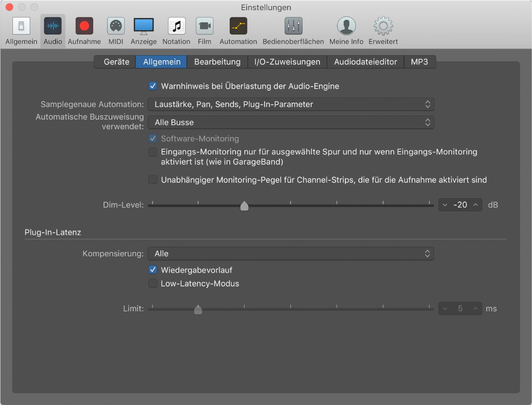Click the Dim-Level slider handle
Image resolution: width=532 pixels, height=405 pixels.
[x=244, y=206]
